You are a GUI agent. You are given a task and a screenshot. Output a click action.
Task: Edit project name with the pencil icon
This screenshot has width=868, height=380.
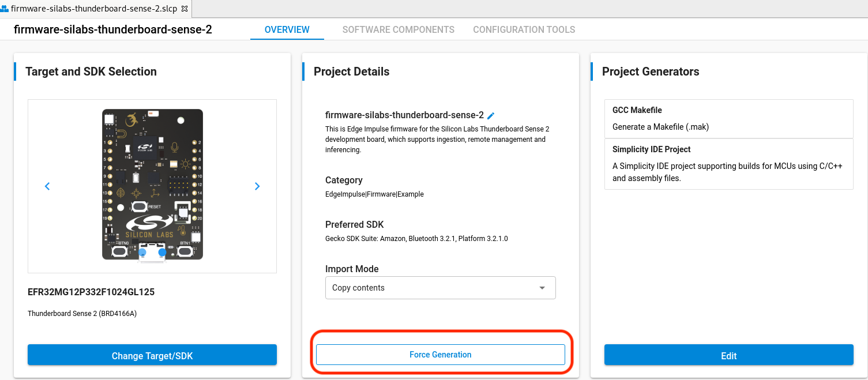[x=491, y=115]
